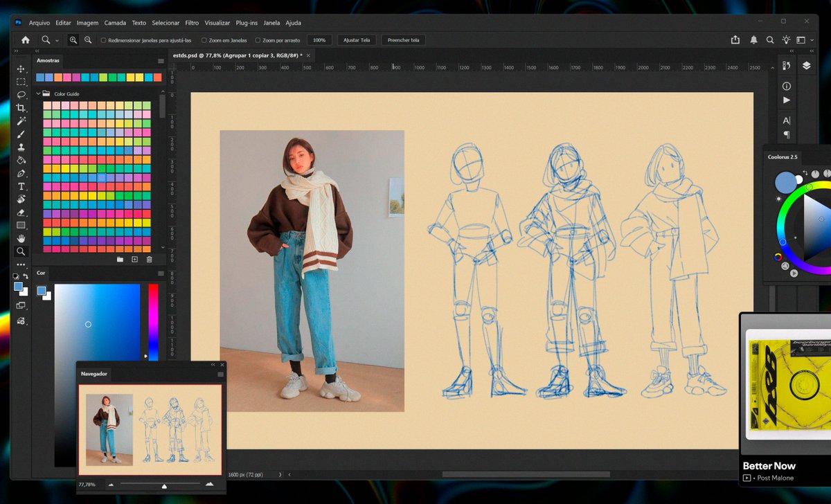
Task: Select the Move tool
Action: tap(21, 69)
